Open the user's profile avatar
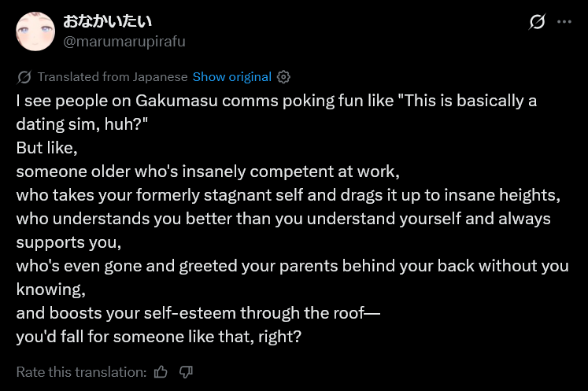This screenshot has height=391, width=588. pos(35,31)
